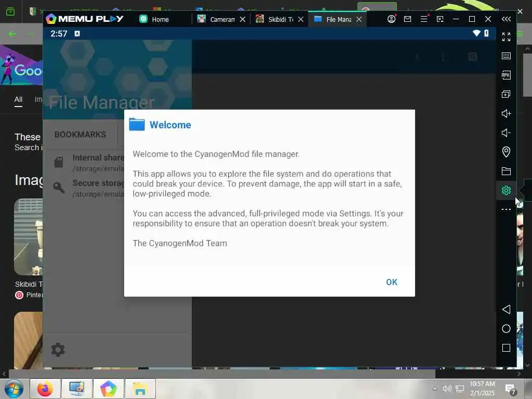Click the APK install icon
The image size is (532, 399).
pos(506,75)
